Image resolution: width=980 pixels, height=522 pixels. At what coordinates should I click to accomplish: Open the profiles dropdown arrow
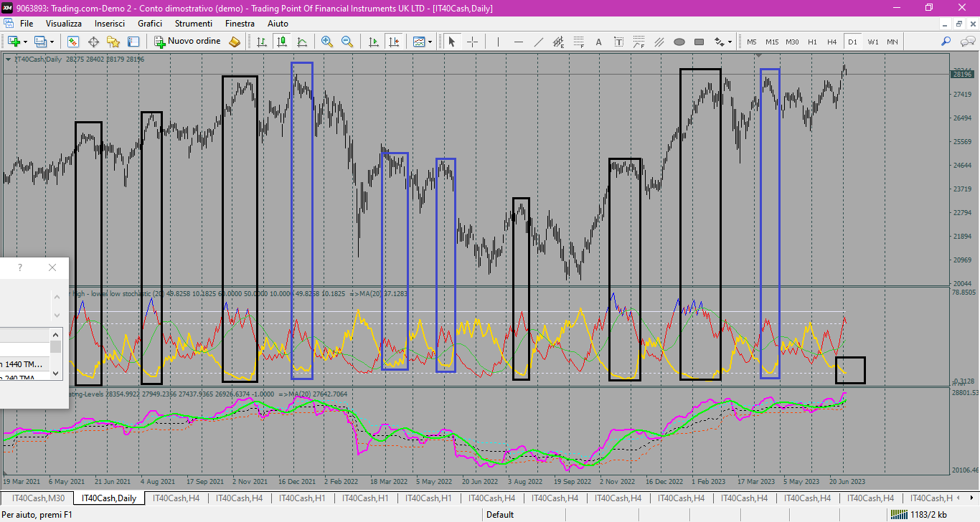pyautogui.click(x=52, y=42)
